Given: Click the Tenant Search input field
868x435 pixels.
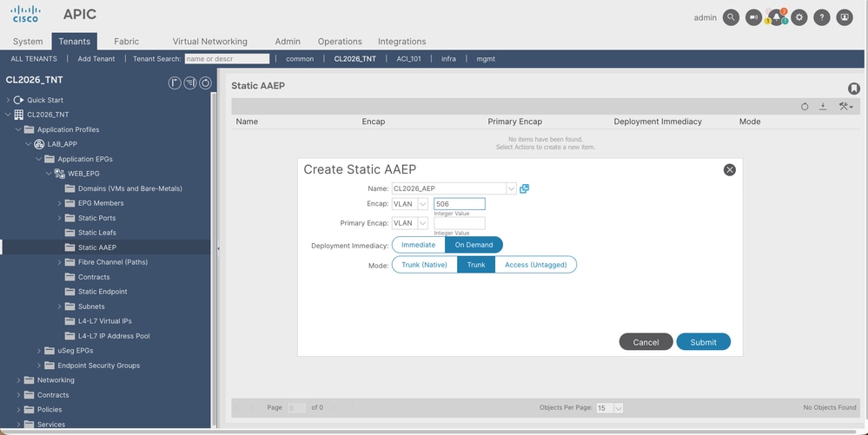Looking at the screenshot, I should pos(227,59).
